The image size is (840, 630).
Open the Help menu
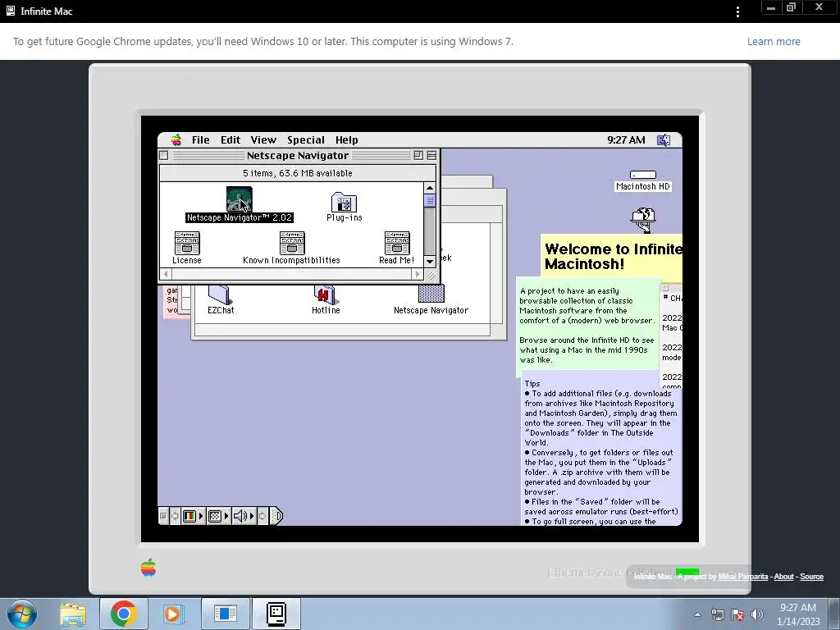(347, 139)
